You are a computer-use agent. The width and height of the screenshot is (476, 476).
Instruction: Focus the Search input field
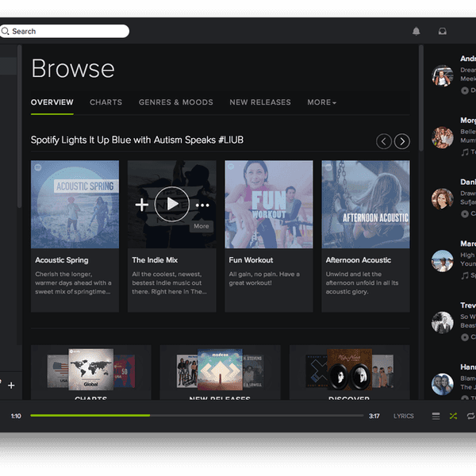(x=64, y=31)
